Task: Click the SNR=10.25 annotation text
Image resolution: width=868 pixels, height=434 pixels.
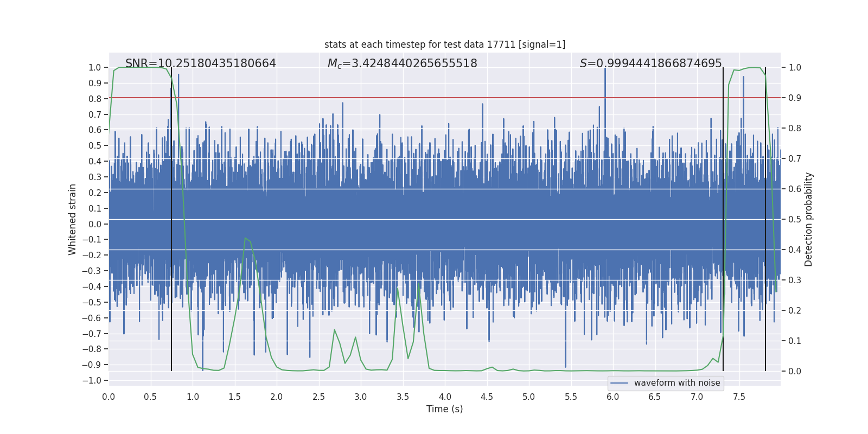Action: tap(200, 63)
